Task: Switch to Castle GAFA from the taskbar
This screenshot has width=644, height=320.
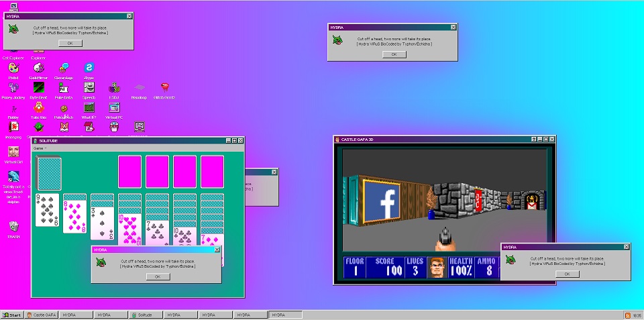Action: (x=42, y=315)
